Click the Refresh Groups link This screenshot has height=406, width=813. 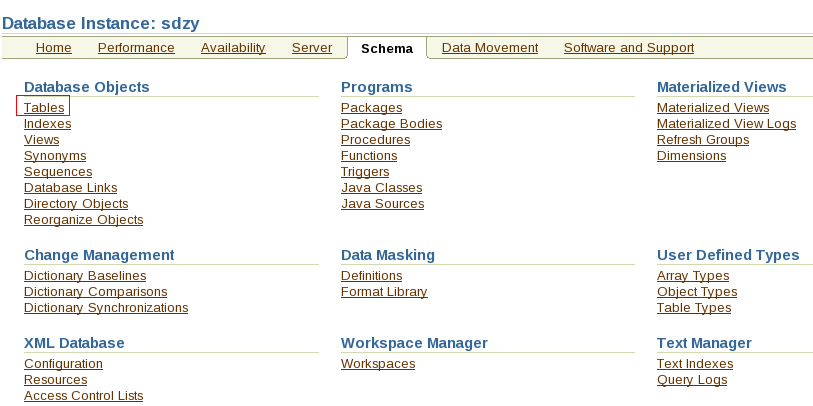click(x=702, y=140)
